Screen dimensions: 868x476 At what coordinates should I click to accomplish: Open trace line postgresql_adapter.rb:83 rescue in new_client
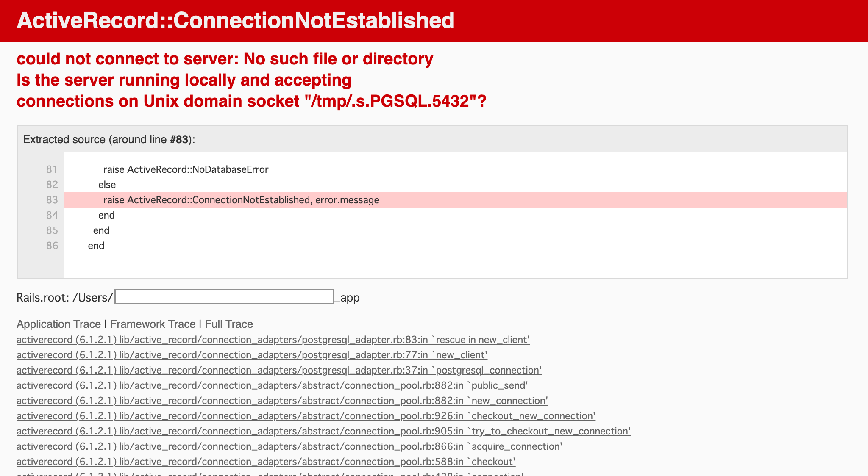click(x=273, y=340)
